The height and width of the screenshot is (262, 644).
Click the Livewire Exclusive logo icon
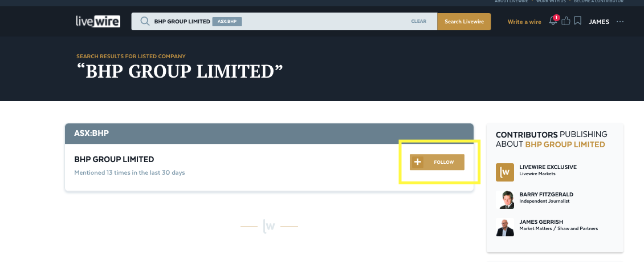tap(504, 171)
